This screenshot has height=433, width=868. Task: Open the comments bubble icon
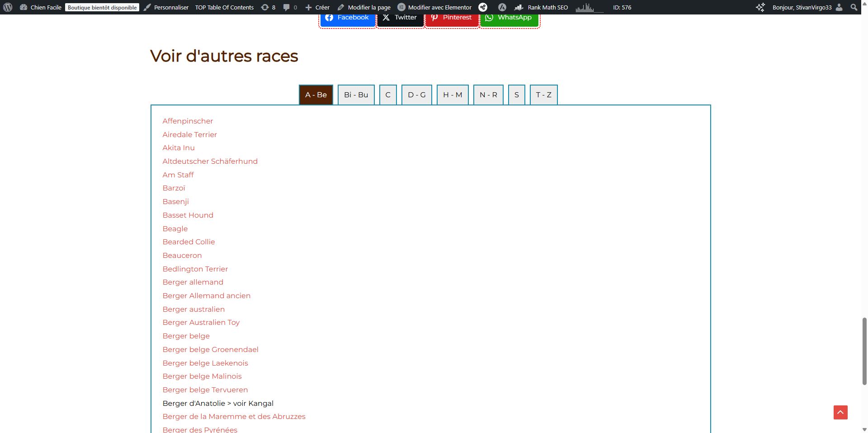(290, 7)
